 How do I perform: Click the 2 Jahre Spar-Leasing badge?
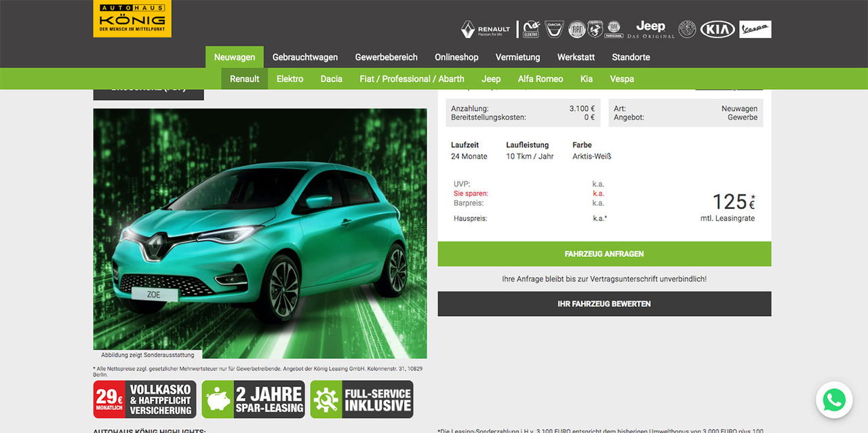[x=254, y=399]
